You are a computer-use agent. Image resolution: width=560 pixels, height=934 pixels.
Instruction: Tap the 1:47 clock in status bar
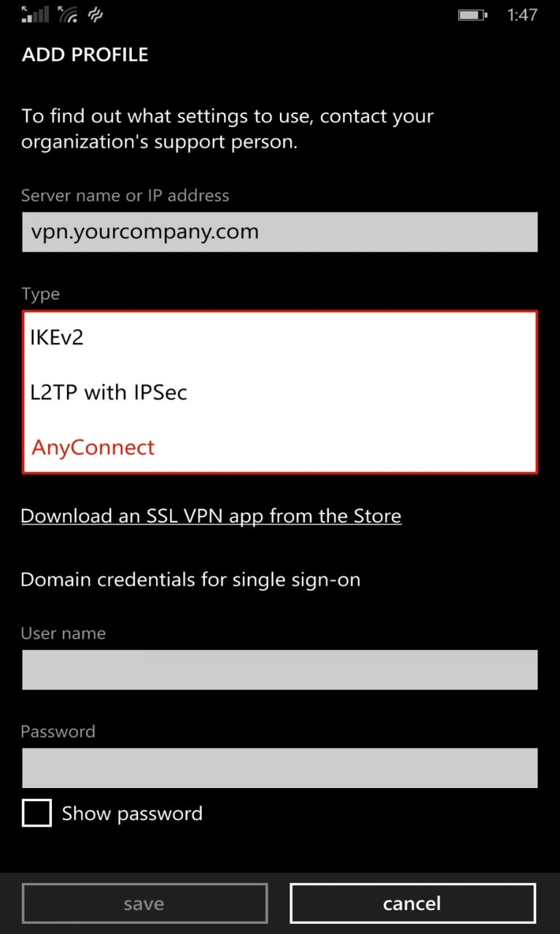coord(522,15)
